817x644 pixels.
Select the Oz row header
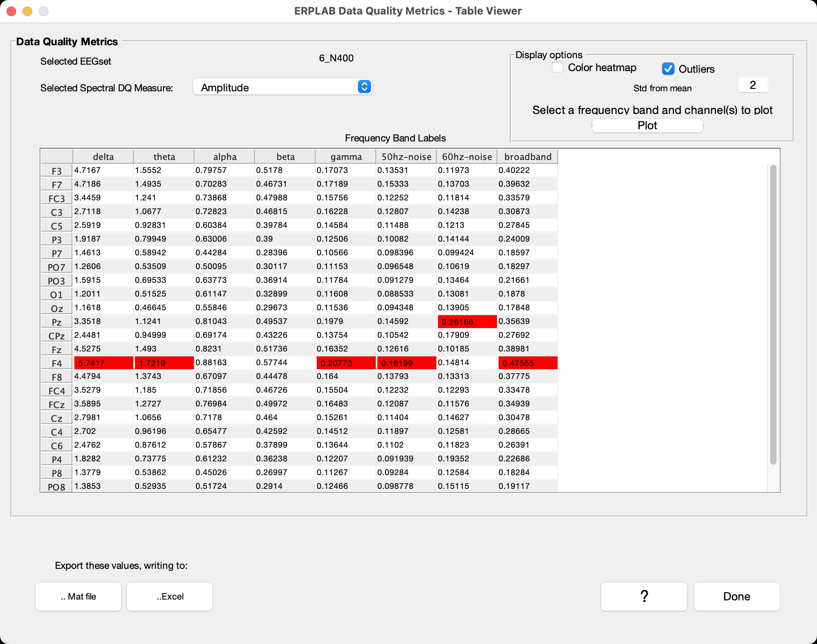click(x=57, y=308)
